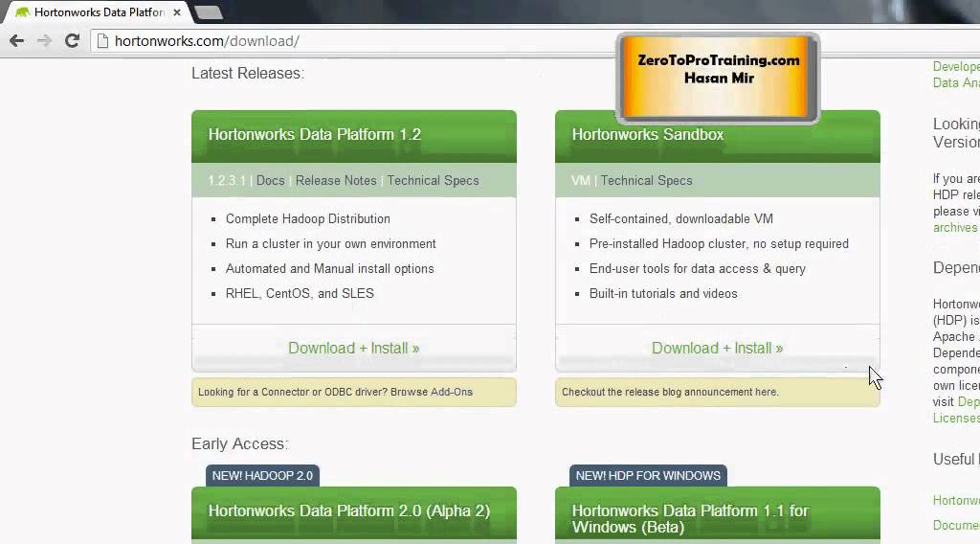The image size is (980, 544).
Task: Click 'Run a cluster in your own environment' text
Action: coord(330,244)
